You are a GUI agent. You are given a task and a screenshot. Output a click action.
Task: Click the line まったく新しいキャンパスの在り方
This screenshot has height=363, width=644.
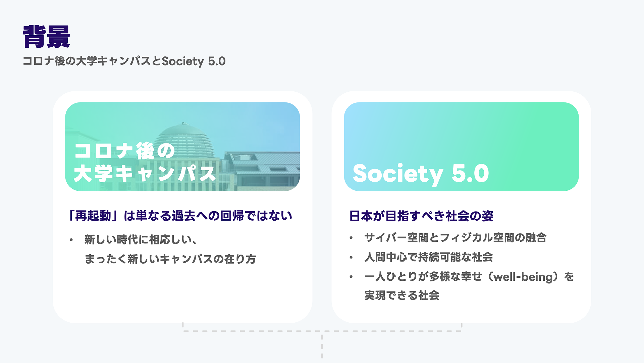[170, 259]
